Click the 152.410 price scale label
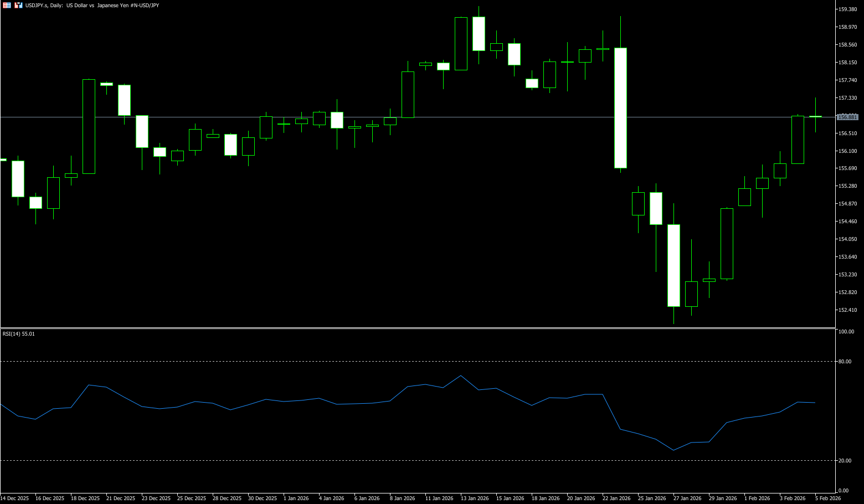The image size is (864, 504). coord(848,310)
